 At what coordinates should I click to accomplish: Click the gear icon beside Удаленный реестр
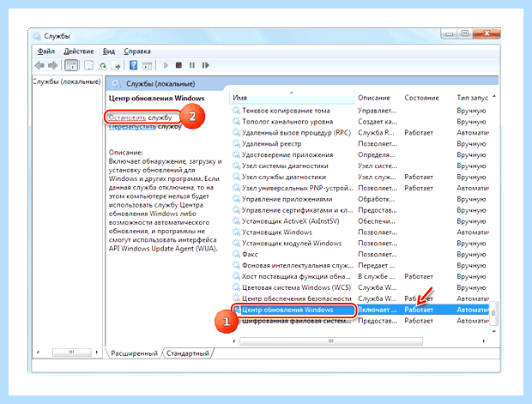[236, 143]
